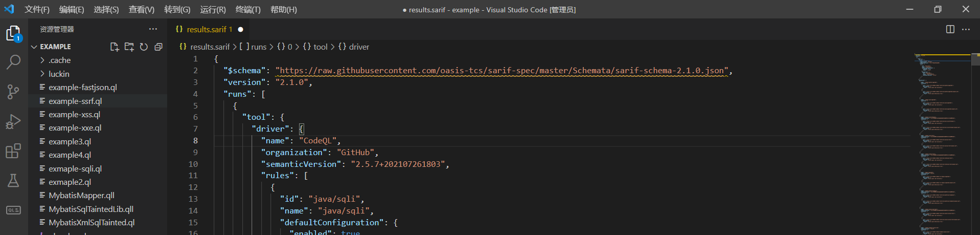The image size is (980, 235).
Task: Open the 帮助(H) menu
Action: click(283, 9)
